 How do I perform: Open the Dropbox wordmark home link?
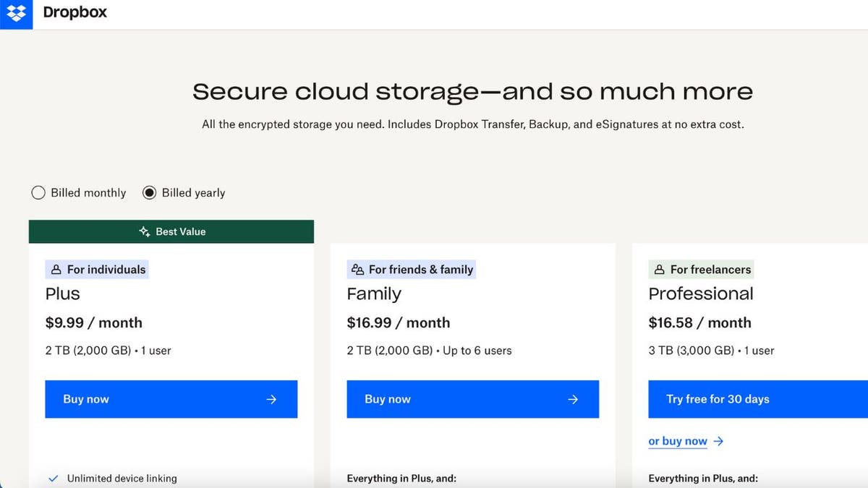click(x=75, y=13)
